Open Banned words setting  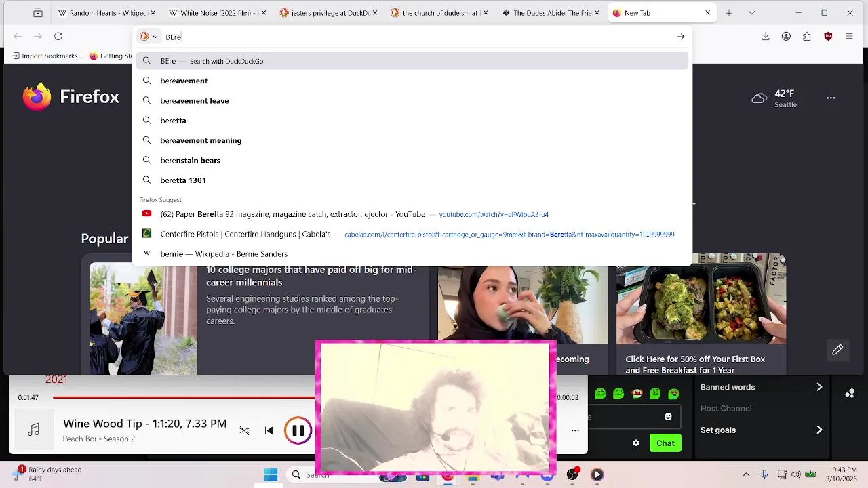pyautogui.click(x=762, y=387)
